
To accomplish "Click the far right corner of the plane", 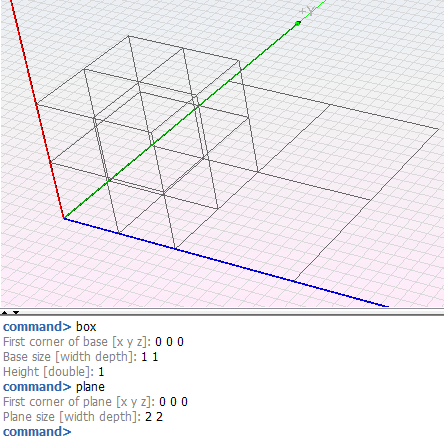I will coord(438,129).
